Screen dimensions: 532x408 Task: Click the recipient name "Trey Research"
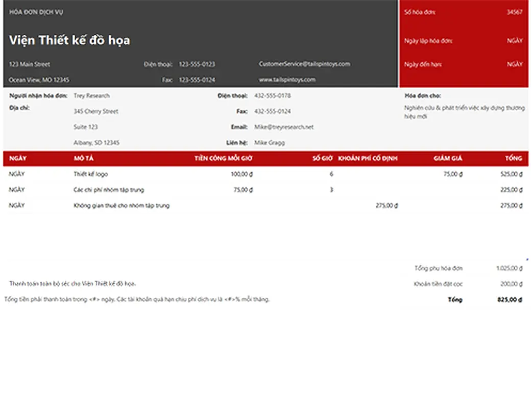point(91,96)
